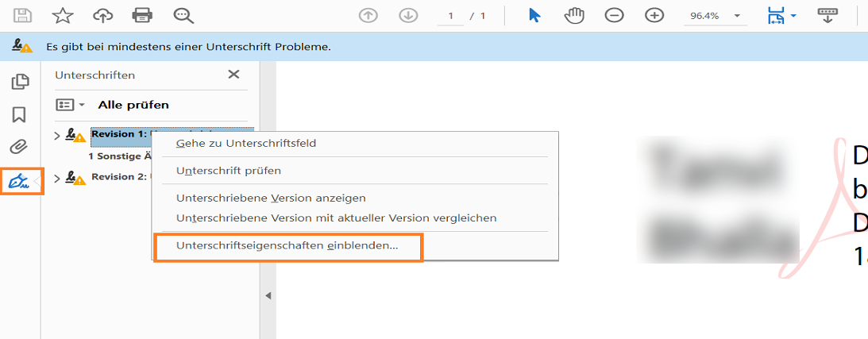Expand the Revision 1 signature entry
Image resolution: width=868 pixels, height=339 pixels.
(x=56, y=136)
